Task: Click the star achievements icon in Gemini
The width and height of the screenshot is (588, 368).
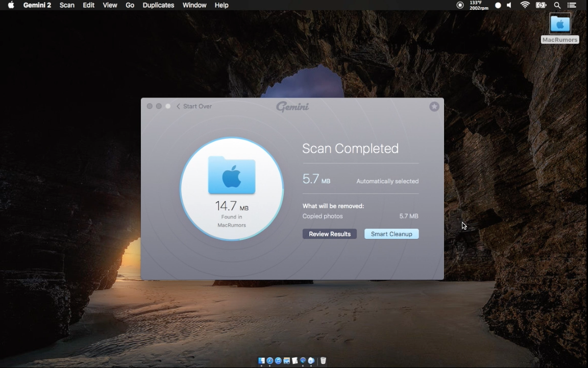Action: point(434,107)
